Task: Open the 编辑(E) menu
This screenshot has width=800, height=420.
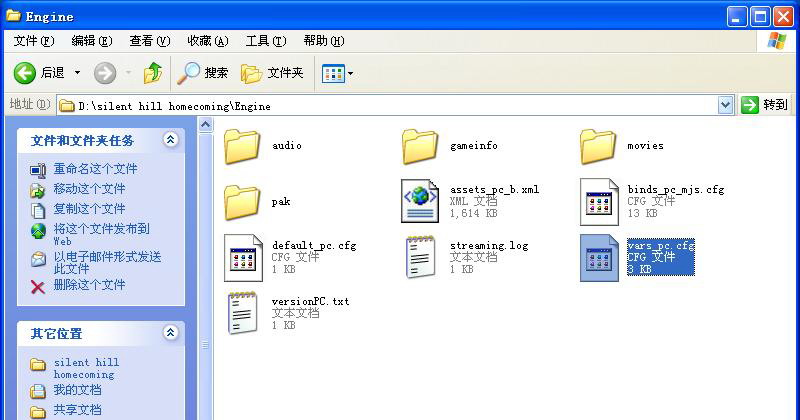Action: pyautogui.click(x=92, y=41)
